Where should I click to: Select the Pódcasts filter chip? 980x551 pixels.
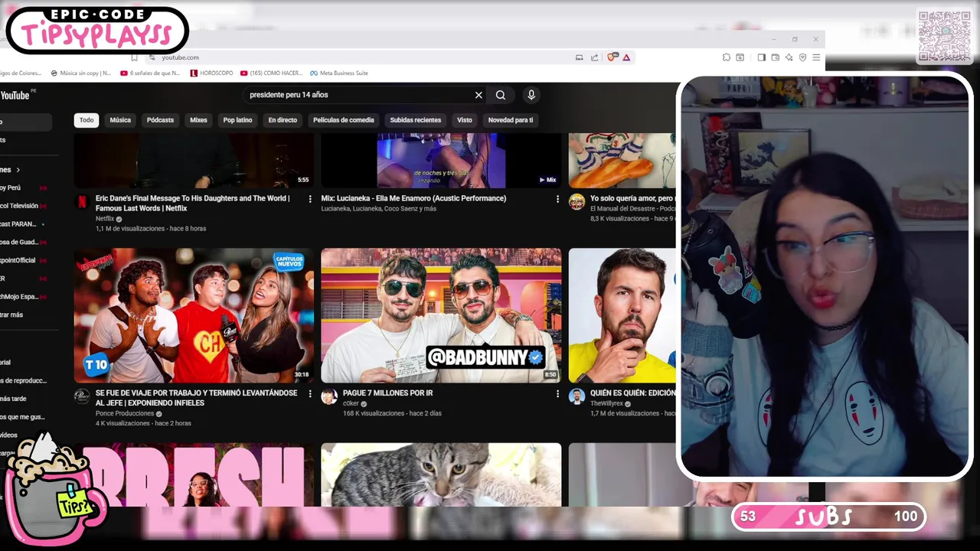pos(160,120)
